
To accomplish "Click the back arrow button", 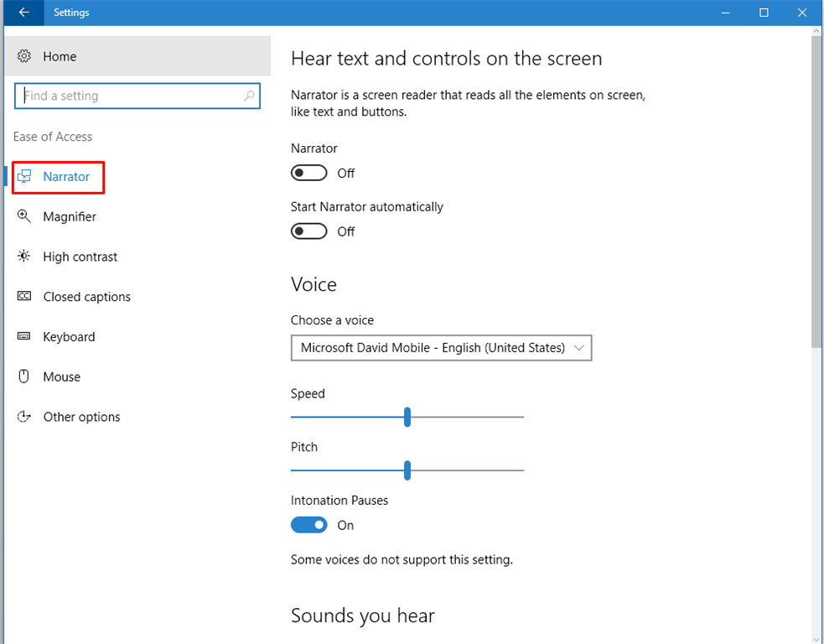I will (21, 13).
